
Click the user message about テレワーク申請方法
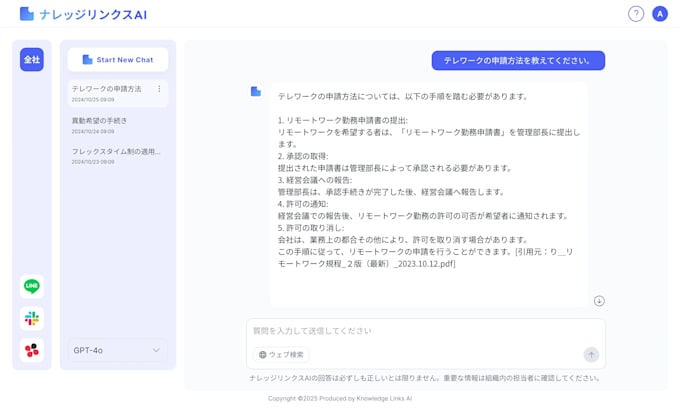[518, 60]
